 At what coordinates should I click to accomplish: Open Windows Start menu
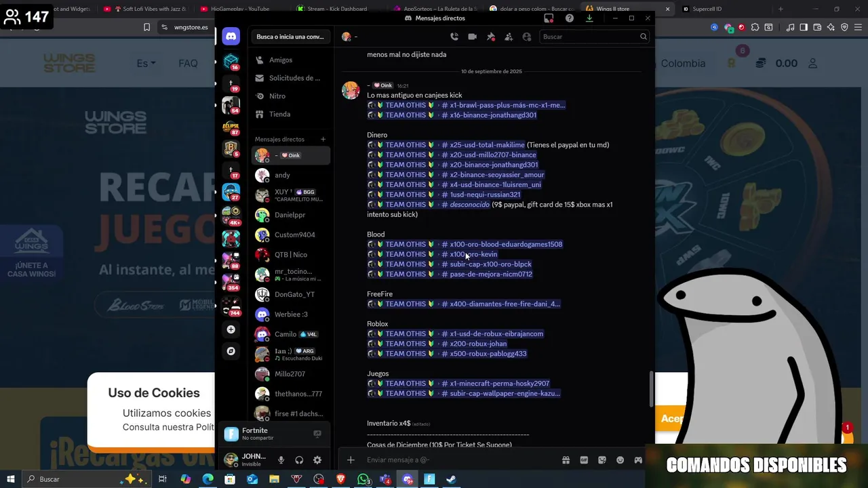11,479
